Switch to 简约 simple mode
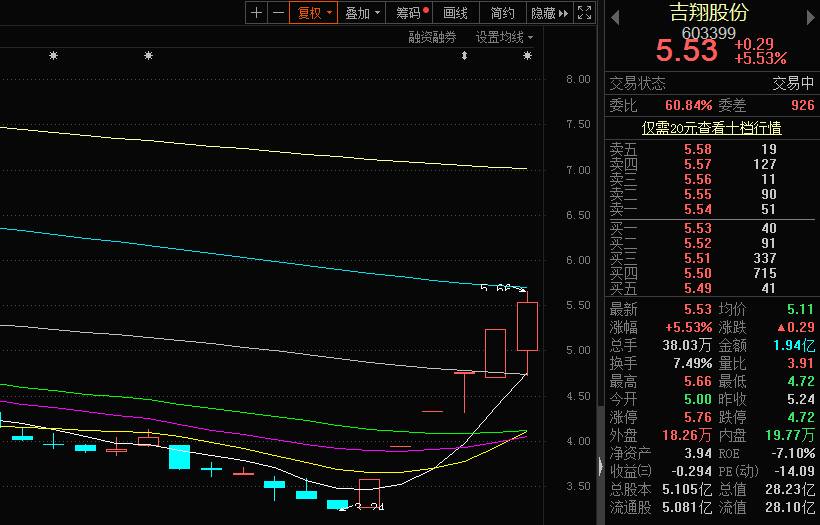This screenshot has width=820, height=525. pyautogui.click(x=503, y=13)
